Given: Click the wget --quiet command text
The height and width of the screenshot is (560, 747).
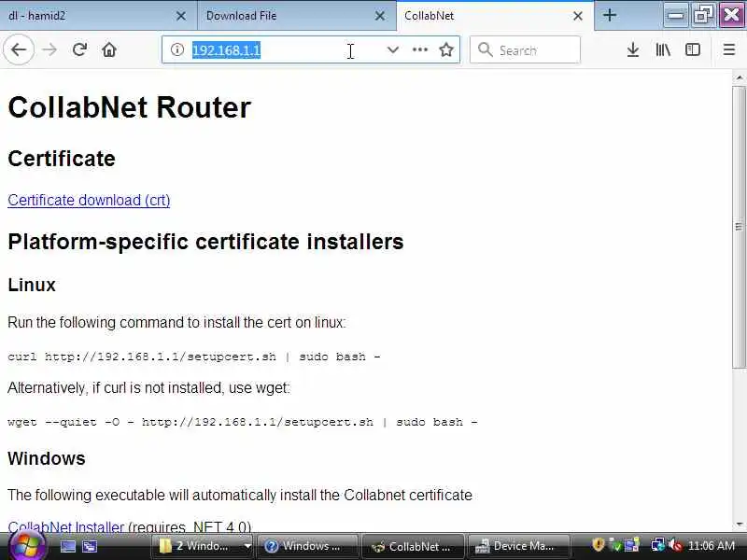Looking at the screenshot, I should (x=243, y=422).
